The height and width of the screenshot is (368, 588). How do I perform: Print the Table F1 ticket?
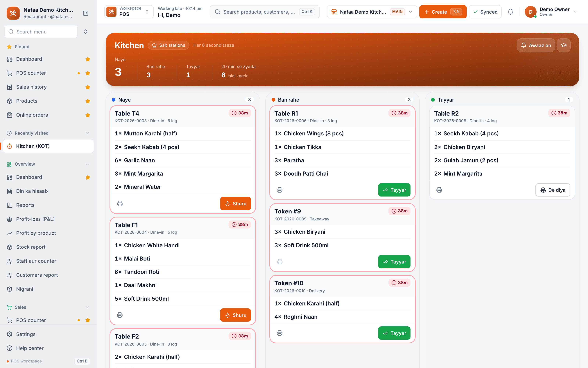pos(120,315)
